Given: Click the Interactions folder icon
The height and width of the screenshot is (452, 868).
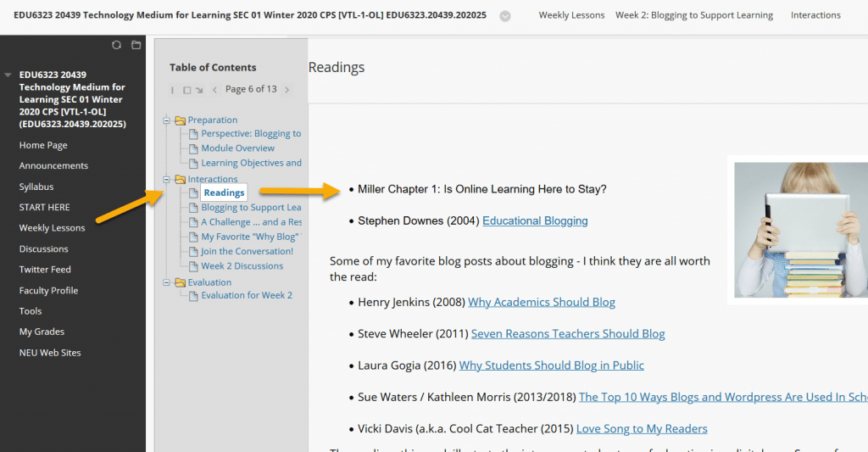Looking at the screenshot, I should pos(180,179).
